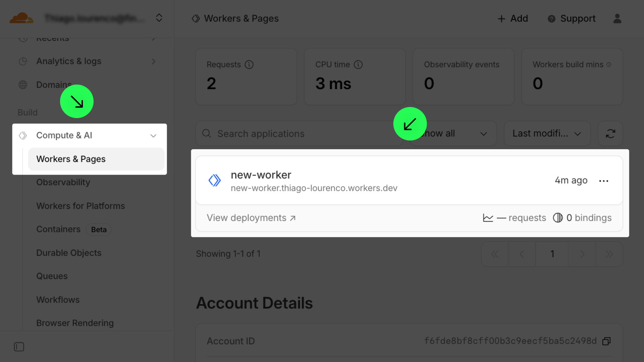Open the account switcher arrows
Screen dimensions: 644x362
pyautogui.click(x=159, y=18)
